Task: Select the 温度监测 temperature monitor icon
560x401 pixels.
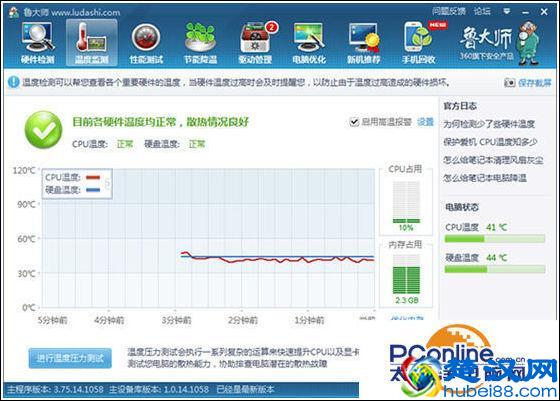Action: tap(91, 43)
